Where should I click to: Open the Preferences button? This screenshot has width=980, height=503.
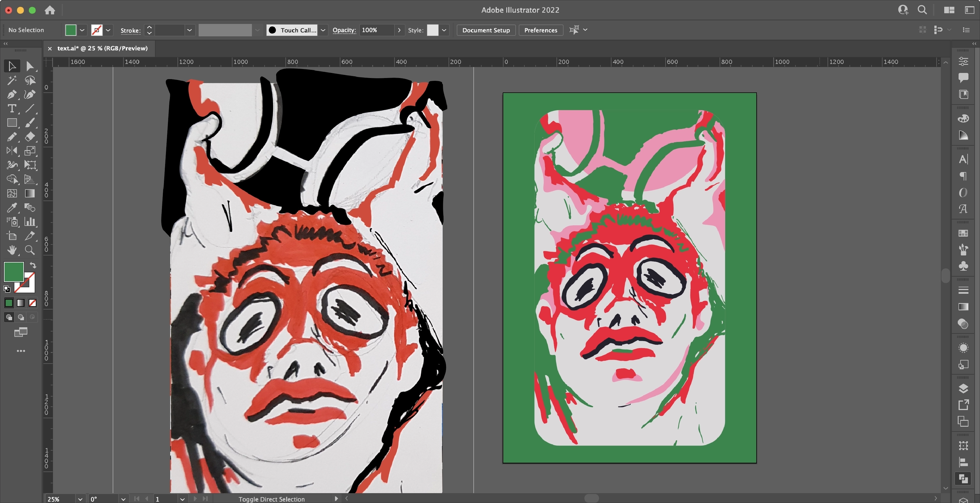pyautogui.click(x=541, y=30)
